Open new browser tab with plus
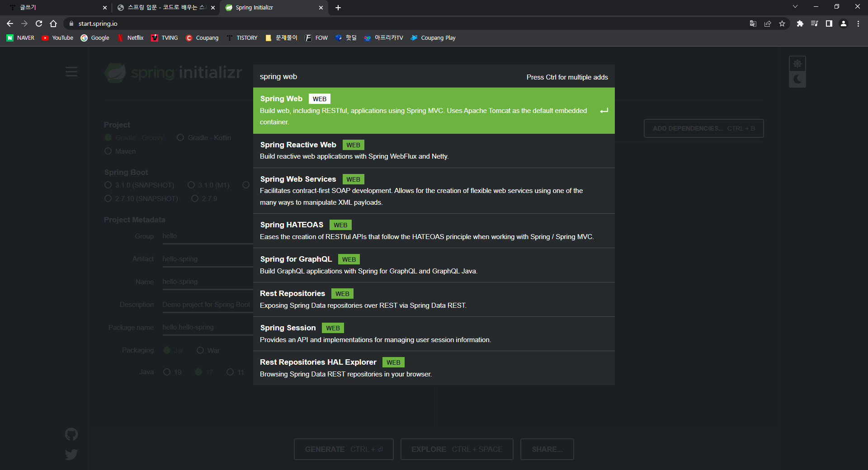The height and width of the screenshot is (470, 868). [338, 8]
